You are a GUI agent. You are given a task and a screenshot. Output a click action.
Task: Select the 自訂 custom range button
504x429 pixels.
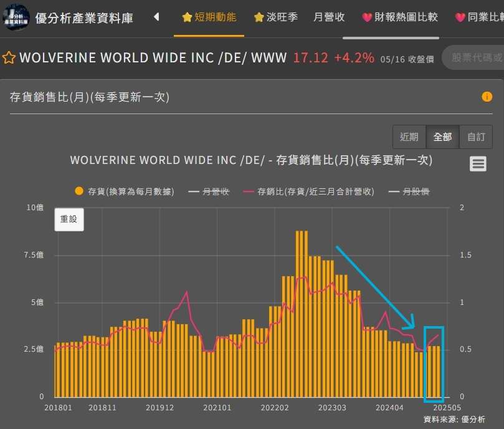(476, 137)
